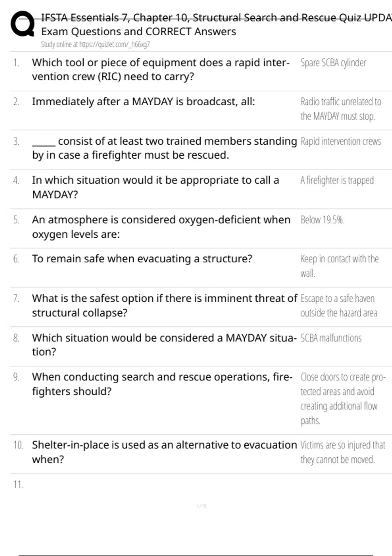The width and height of the screenshot is (392, 556).
Task: Click question 6 about evacuating a structure
Action: click(x=142, y=259)
